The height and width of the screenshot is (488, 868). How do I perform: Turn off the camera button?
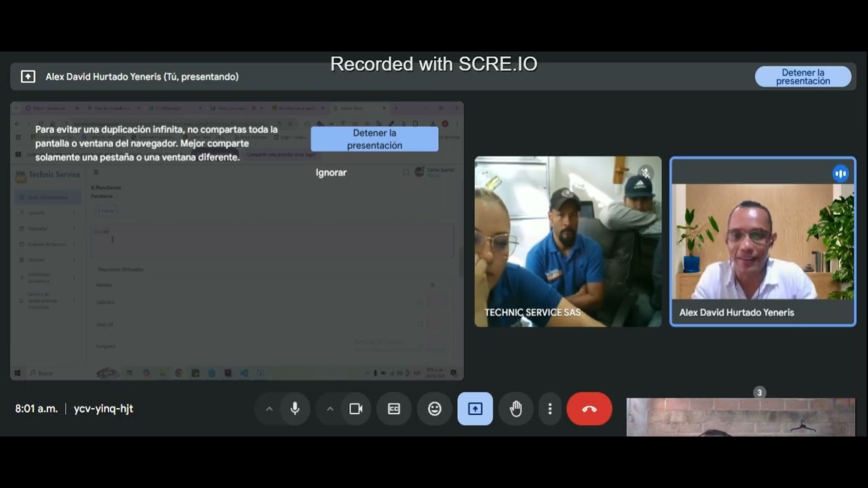[355, 409]
